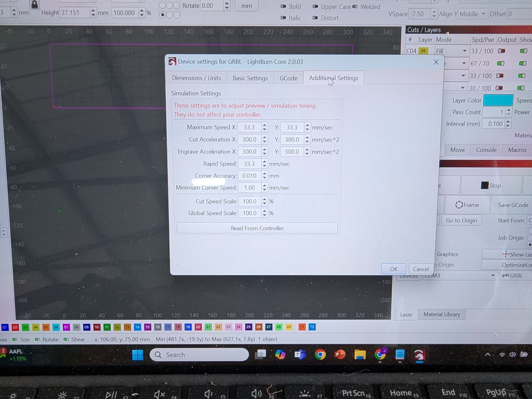This screenshot has width=532, height=399.
Task: Open PowerPoint from the taskbar
Action: (340, 355)
